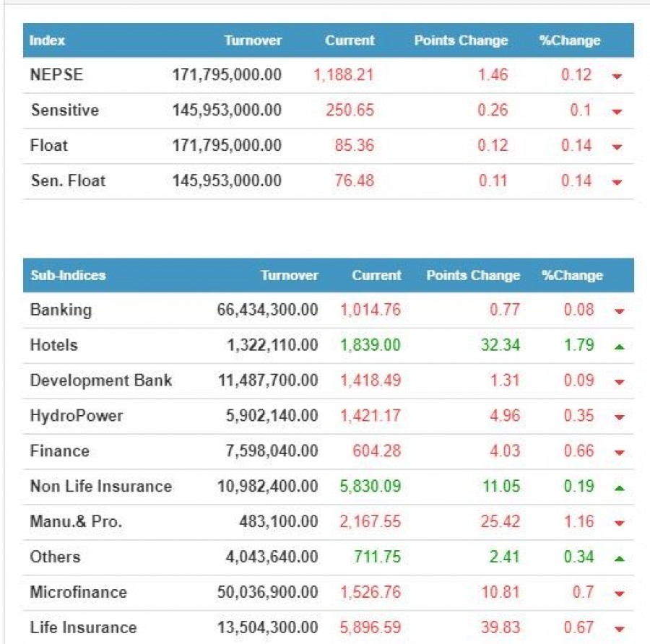The width and height of the screenshot is (650, 644).
Task: Click Points Change header in sub-indices table
Action: click(x=473, y=275)
